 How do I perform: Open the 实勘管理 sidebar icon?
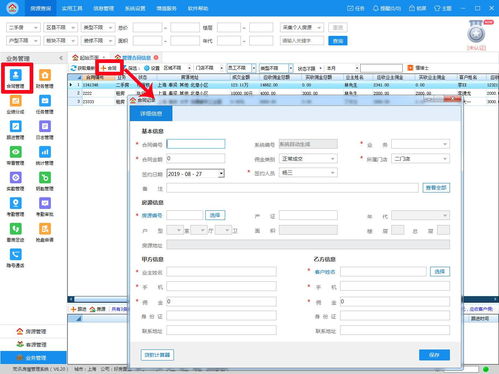pos(16,181)
